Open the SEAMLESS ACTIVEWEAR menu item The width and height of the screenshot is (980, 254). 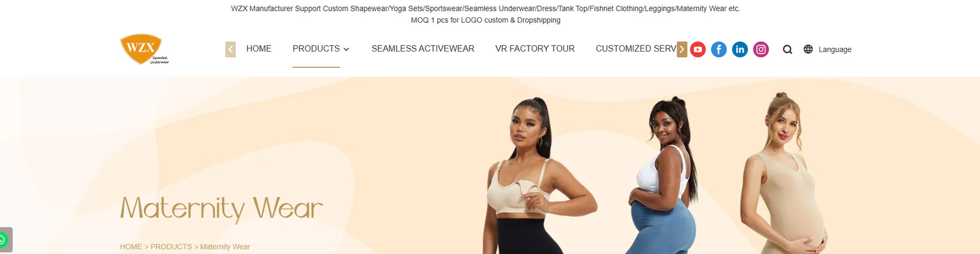pyautogui.click(x=423, y=48)
